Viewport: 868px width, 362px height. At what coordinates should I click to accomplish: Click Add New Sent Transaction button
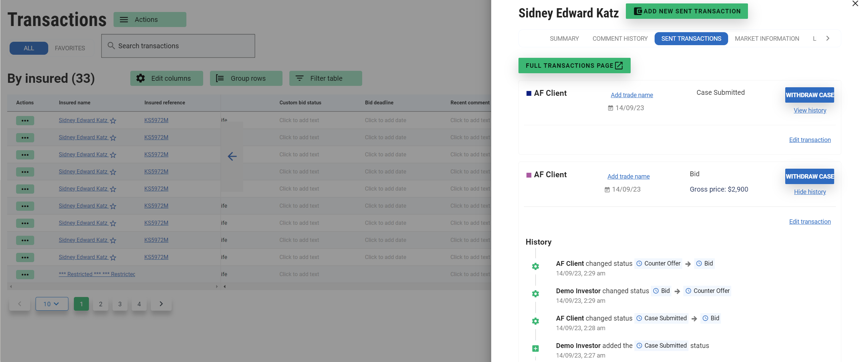[x=686, y=11]
